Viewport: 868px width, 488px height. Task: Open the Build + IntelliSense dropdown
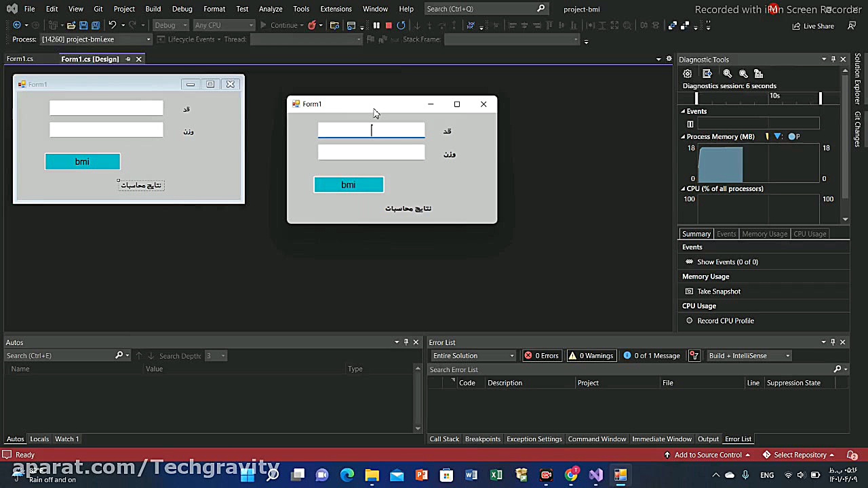pos(749,356)
